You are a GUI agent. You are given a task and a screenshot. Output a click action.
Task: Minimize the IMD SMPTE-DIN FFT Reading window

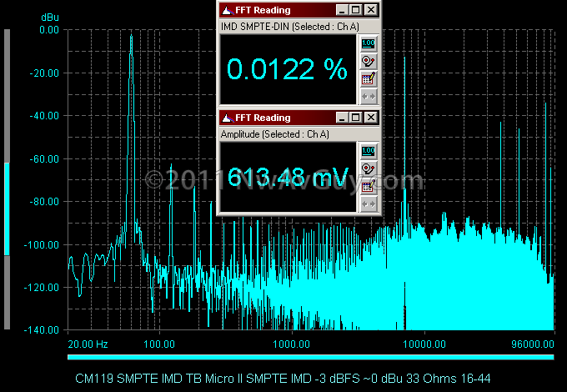click(344, 10)
